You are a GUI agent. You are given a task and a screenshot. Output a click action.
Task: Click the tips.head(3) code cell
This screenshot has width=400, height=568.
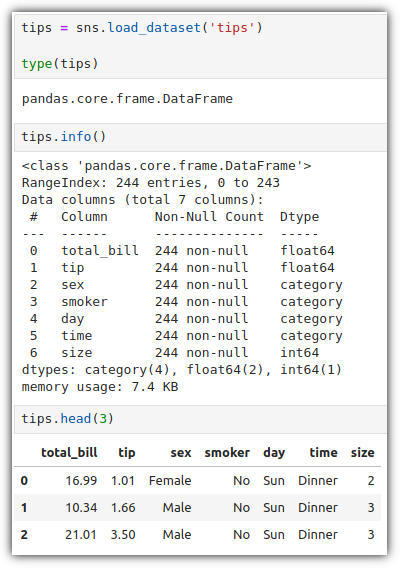click(x=200, y=419)
